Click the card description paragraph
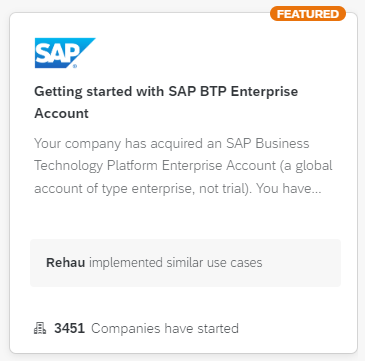Viewport: 365px width, 361px height. [x=183, y=166]
